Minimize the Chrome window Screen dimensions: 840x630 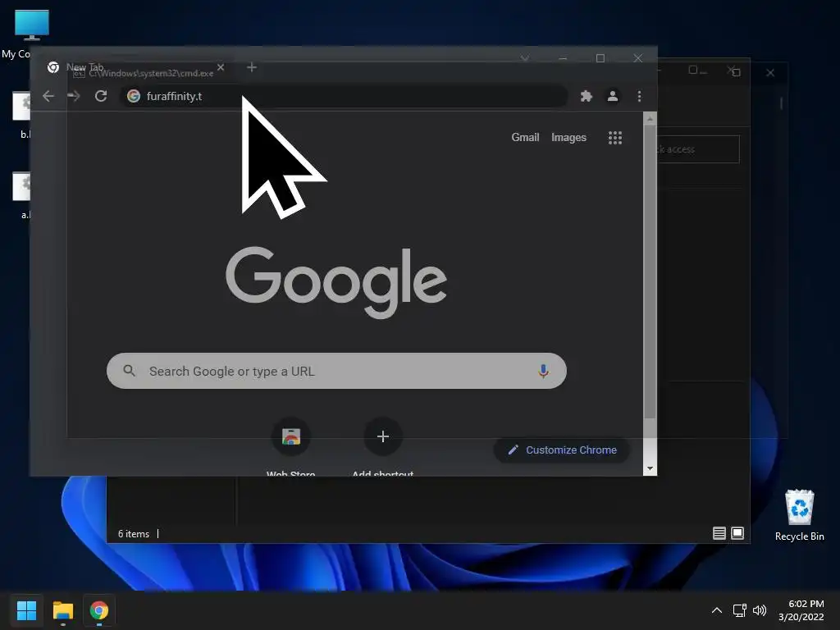[563, 58]
